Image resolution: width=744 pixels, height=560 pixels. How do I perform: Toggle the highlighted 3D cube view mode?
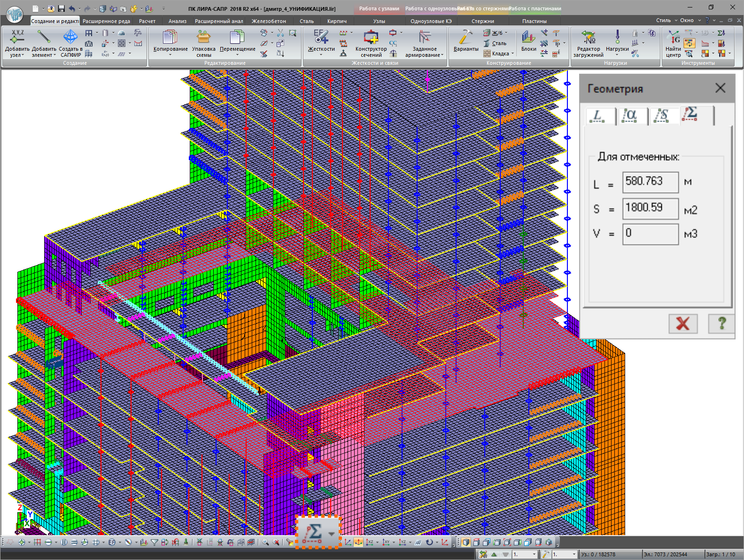(465, 542)
